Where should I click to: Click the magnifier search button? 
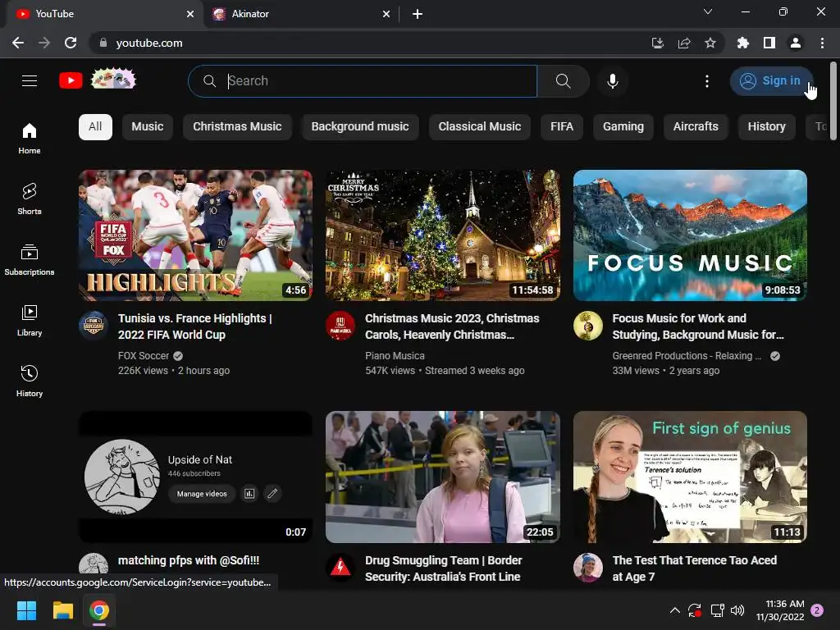[563, 81]
